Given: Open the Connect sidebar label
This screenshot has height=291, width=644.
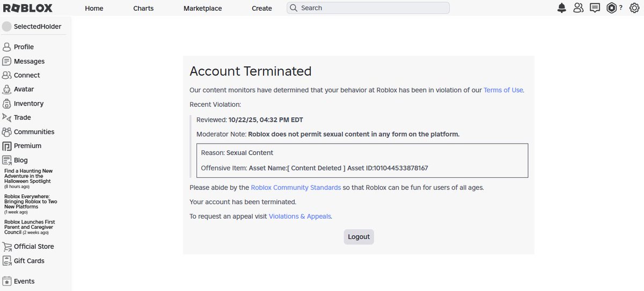Looking at the screenshot, I should (x=27, y=75).
